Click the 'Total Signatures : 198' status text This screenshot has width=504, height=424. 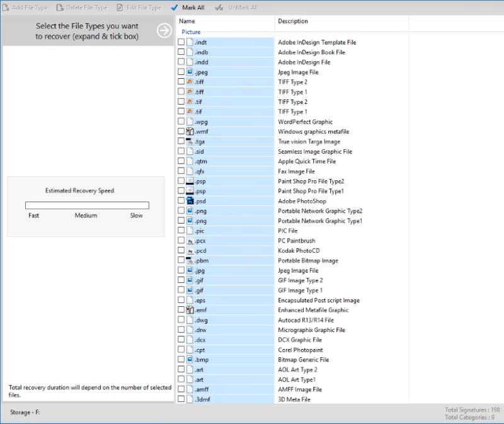pyautogui.click(x=472, y=410)
